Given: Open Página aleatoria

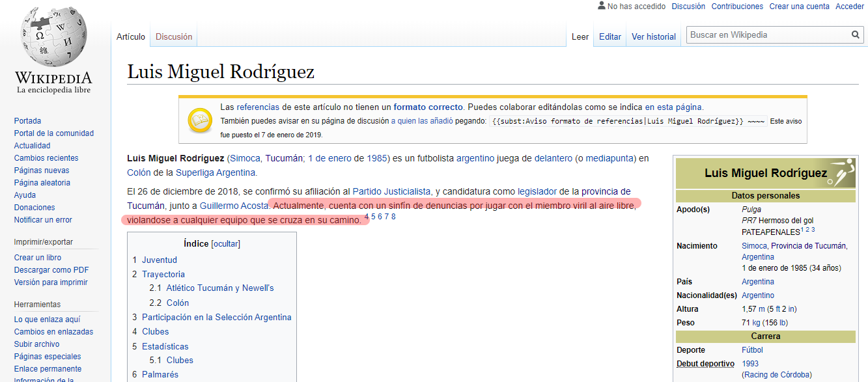Looking at the screenshot, I should coord(42,183).
